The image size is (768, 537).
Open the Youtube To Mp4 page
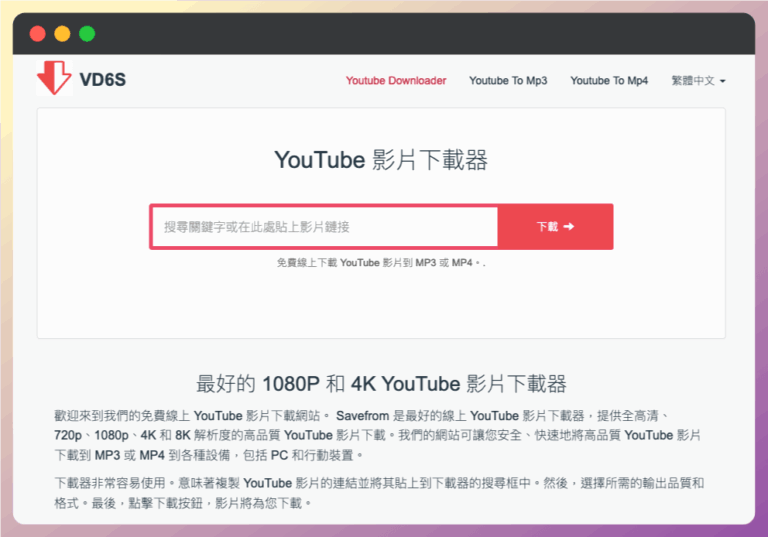click(609, 80)
